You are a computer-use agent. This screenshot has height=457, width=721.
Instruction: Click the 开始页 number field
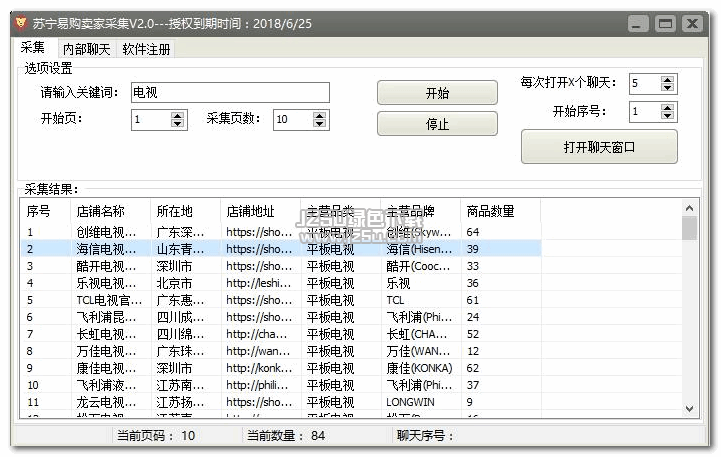[x=151, y=120]
